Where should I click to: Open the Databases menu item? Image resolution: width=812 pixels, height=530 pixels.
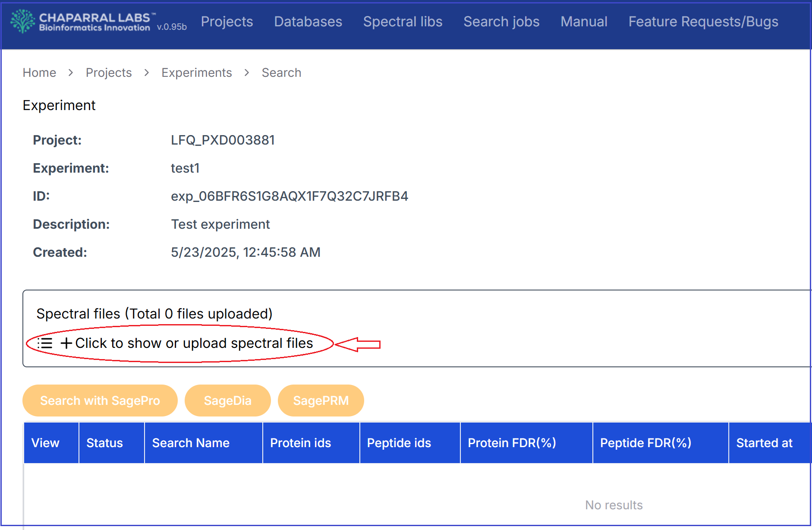point(308,22)
